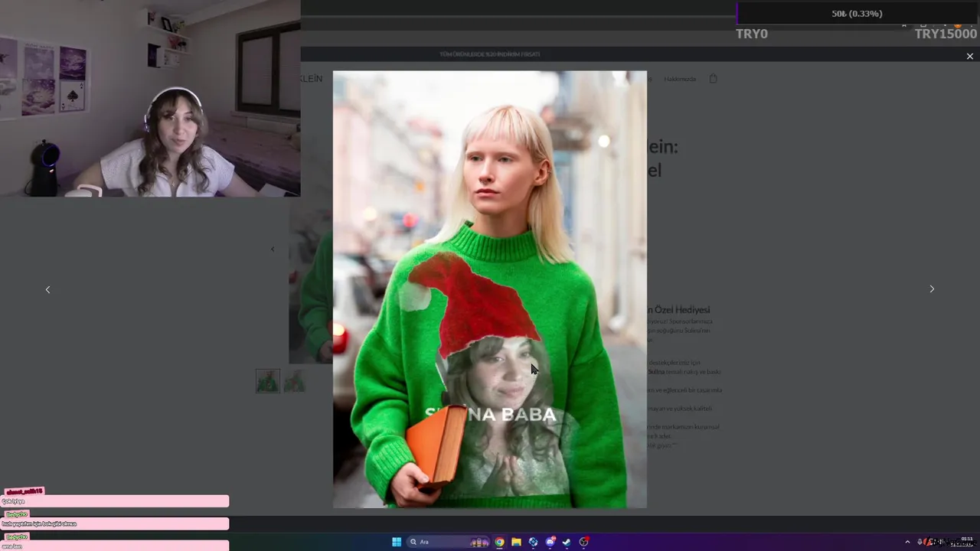
Task: Click the TRY15000 goal label
Action: point(946,34)
